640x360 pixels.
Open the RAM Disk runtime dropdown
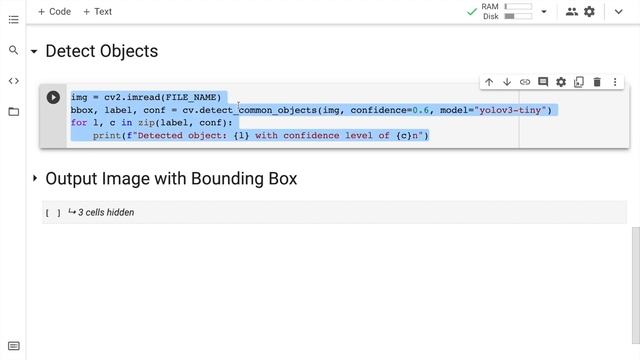coord(544,12)
